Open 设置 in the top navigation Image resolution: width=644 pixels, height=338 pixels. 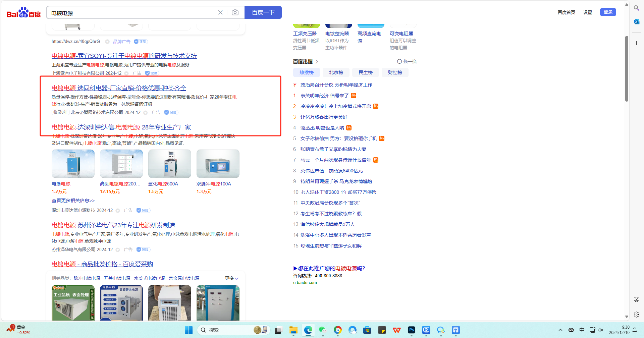tap(588, 12)
